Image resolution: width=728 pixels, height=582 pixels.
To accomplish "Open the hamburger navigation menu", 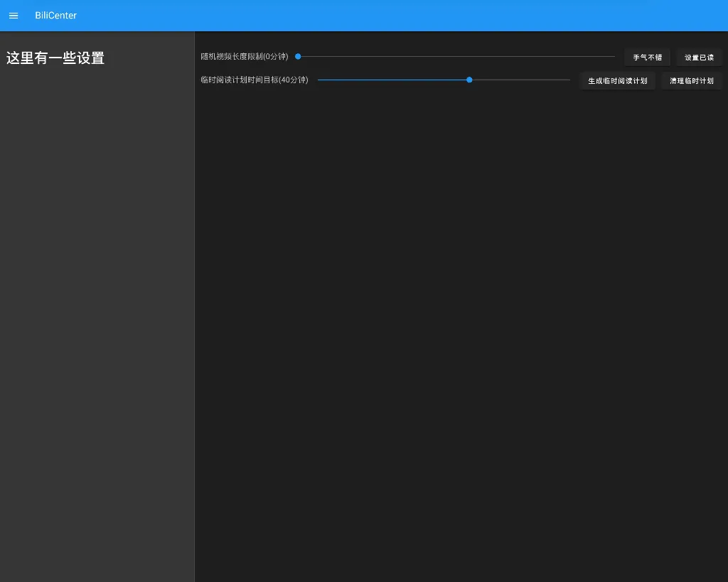I will [14, 16].
